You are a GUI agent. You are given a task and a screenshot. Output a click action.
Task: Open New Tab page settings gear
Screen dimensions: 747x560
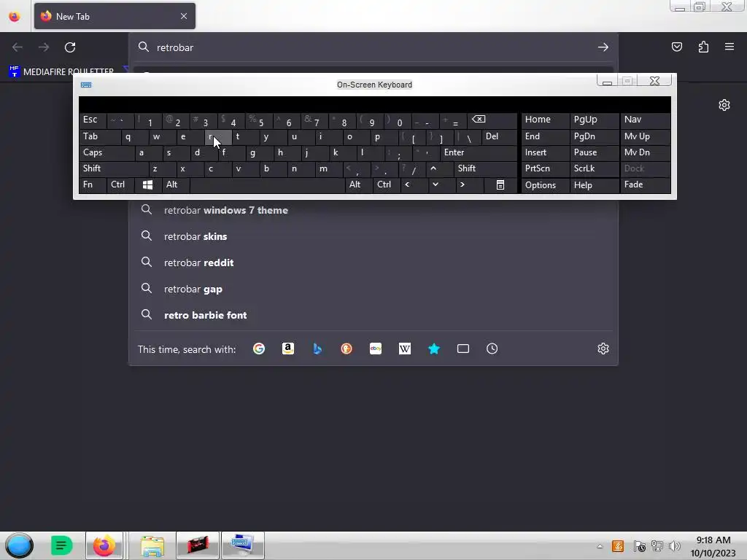click(x=724, y=105)
